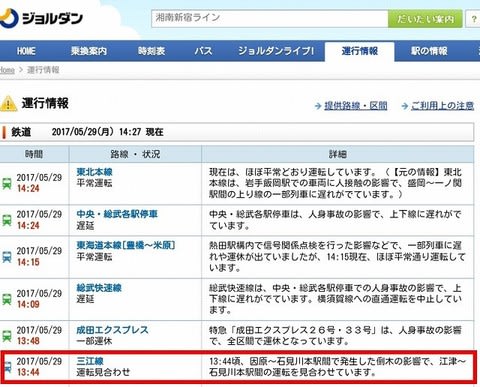Open the ジョルダンライブ! tab
Image resolution: width=480 pixels, height=387 pixels.
(276, 51)
